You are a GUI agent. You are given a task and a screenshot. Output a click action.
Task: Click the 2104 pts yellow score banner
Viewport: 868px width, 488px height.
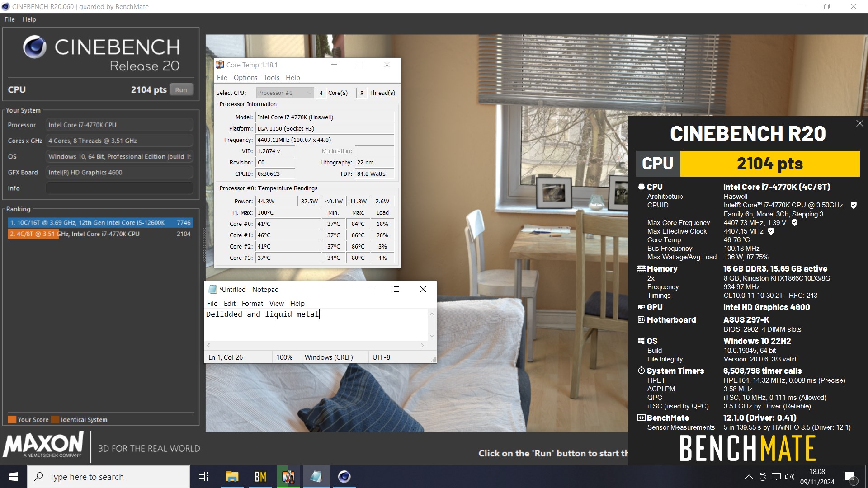[x=769, y=164]
